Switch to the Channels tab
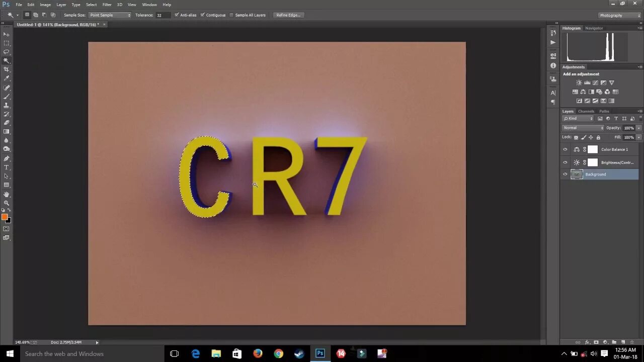 pyautogui.click(x=586, y=111)
